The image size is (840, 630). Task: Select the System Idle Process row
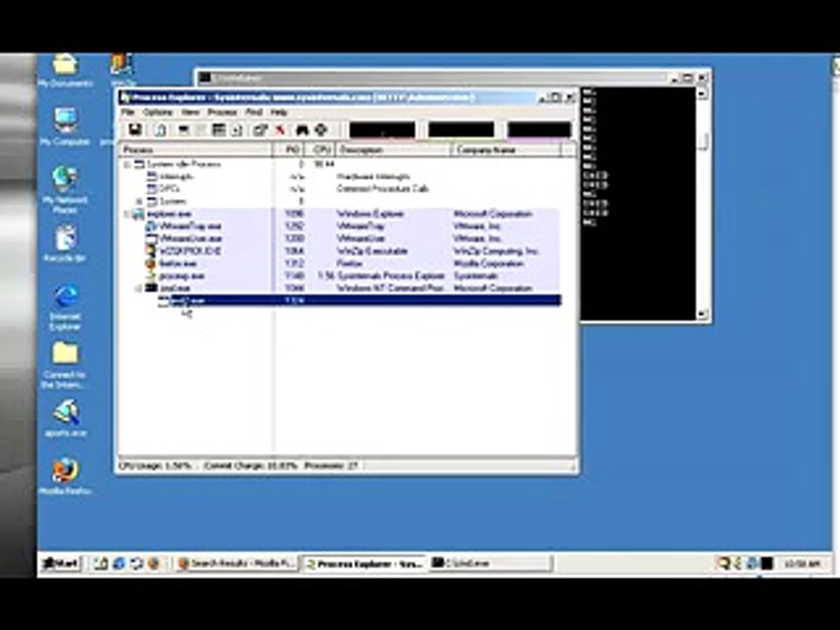[x=340, y=164]
